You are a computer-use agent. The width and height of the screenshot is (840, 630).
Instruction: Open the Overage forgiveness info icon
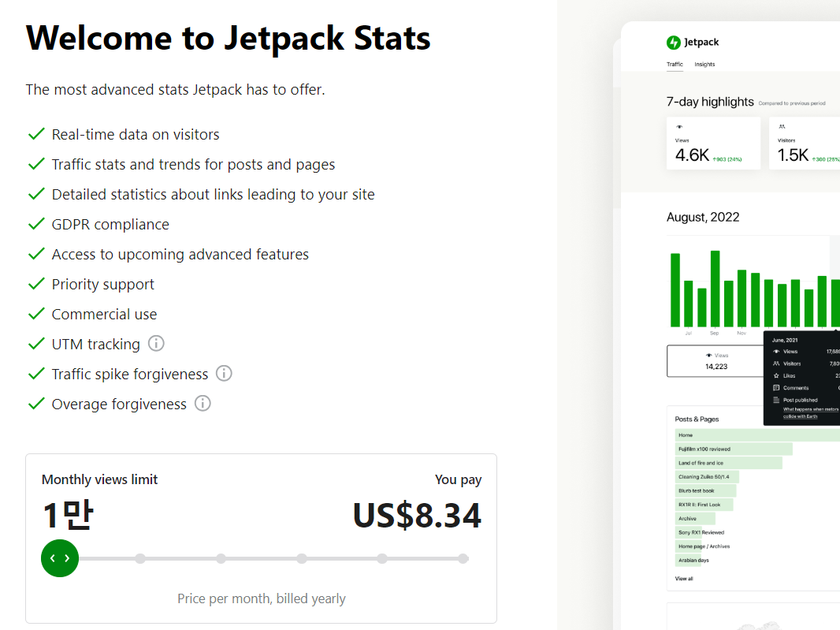coord(203,403)
